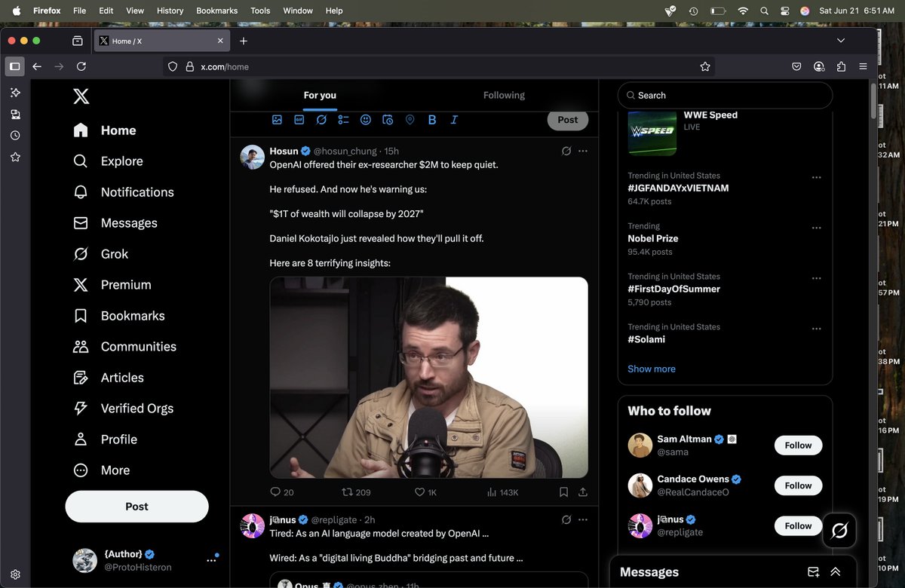This screenshot has height=588, width=905.
Task: Open more options on Hosun's post
Action: [x=583, y=151]
